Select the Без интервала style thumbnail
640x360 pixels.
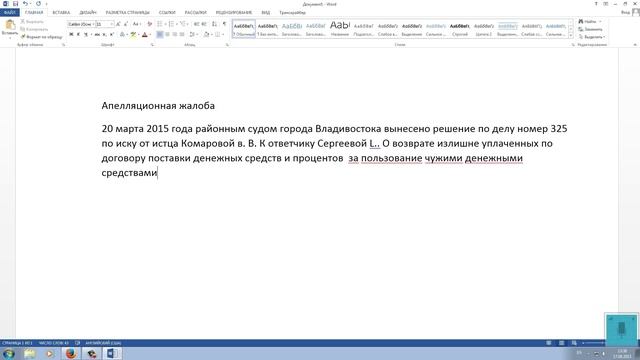click(x=268, y=29)
